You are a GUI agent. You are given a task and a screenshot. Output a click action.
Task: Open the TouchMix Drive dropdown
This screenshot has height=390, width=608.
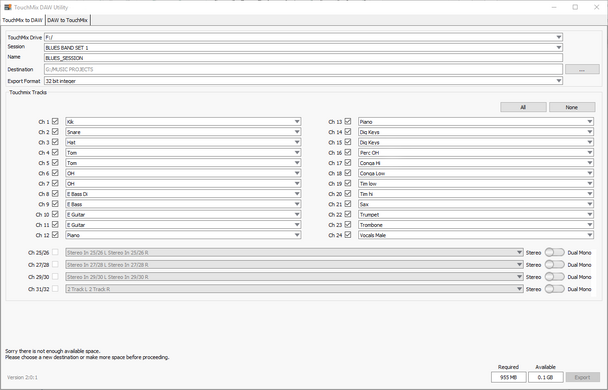click(x=303, y=37)
